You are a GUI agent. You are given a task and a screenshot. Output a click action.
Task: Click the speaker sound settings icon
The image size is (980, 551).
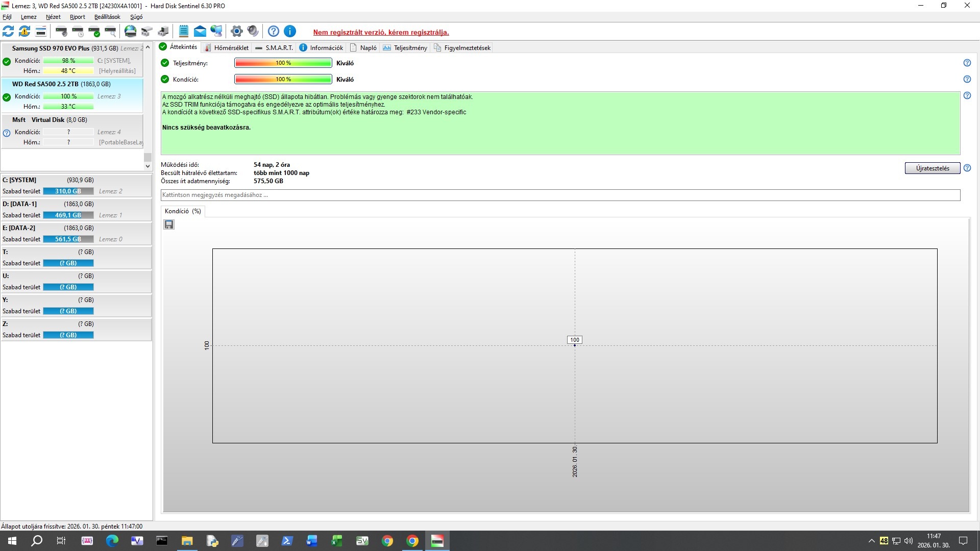(253, 32)
